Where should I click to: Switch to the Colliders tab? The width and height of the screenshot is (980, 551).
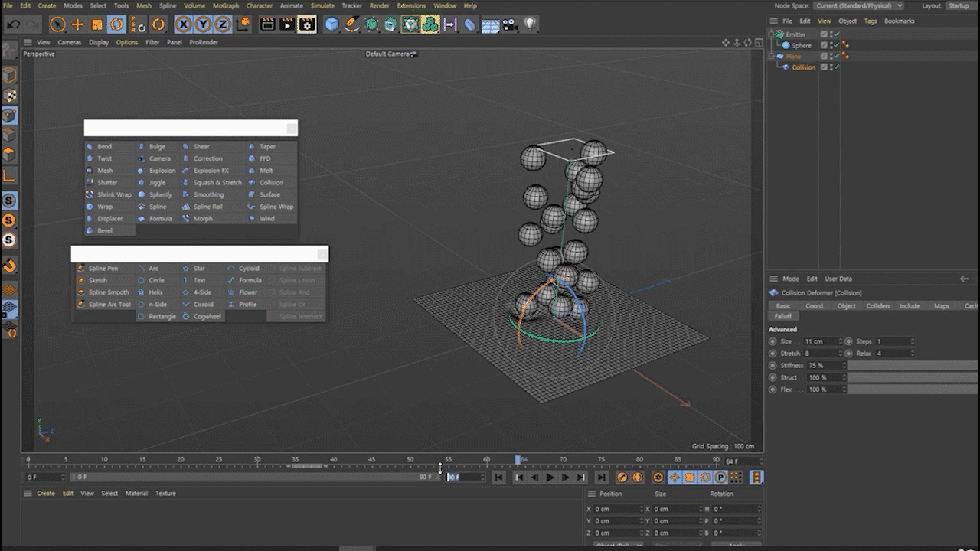pyautogui.click(x=877, y=306)
